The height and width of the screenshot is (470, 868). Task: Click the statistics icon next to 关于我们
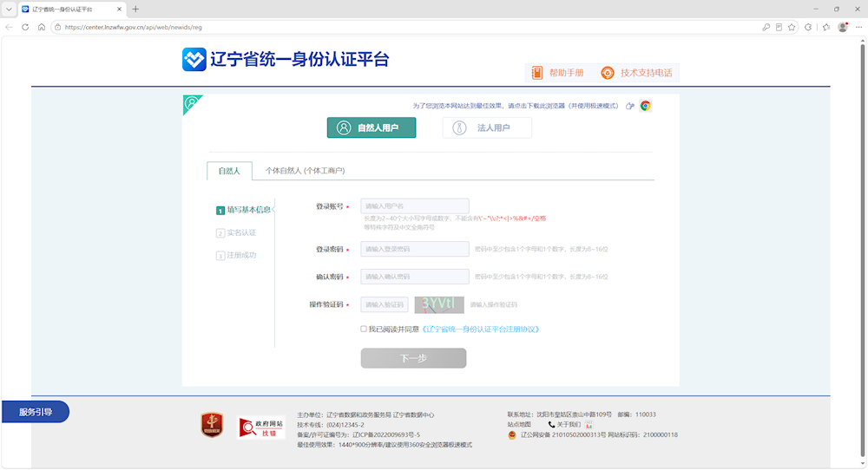click(589, 425)
